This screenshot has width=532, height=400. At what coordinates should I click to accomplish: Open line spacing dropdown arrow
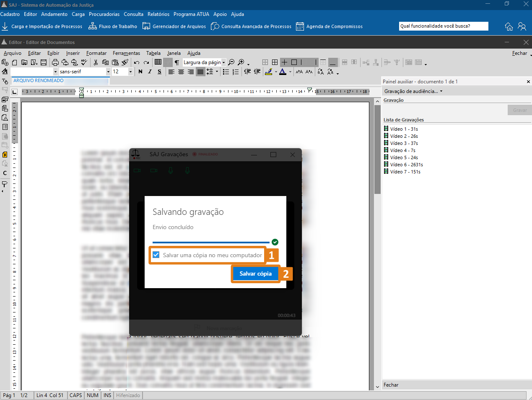coord(217,72)
